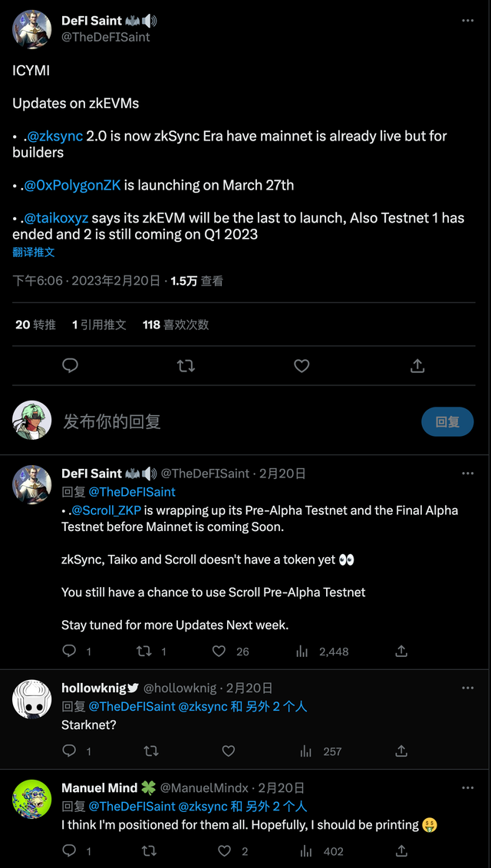Open more options on hollowknig's reply
The height and width of the screenshot is (868, 491).
click(x=468, y=688)
